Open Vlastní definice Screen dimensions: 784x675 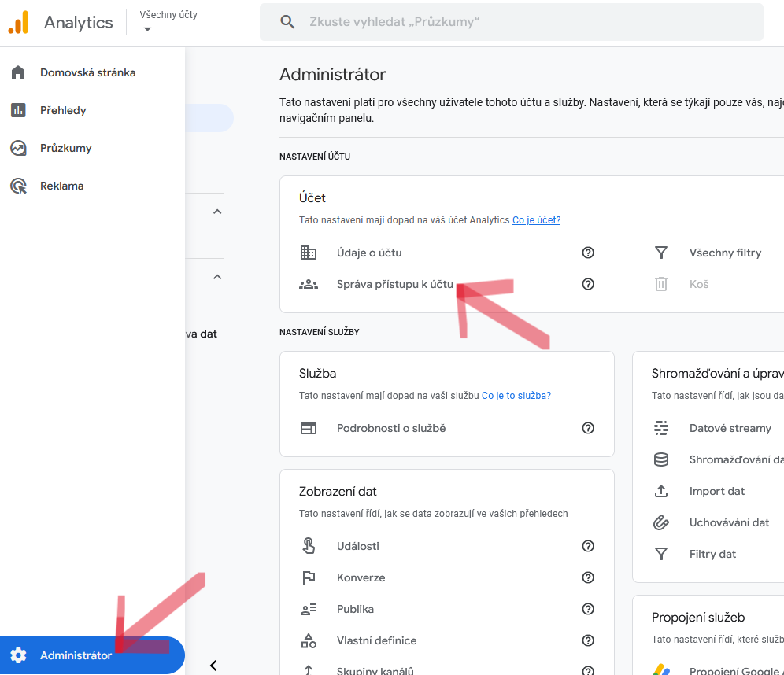(x=376, y=640)
